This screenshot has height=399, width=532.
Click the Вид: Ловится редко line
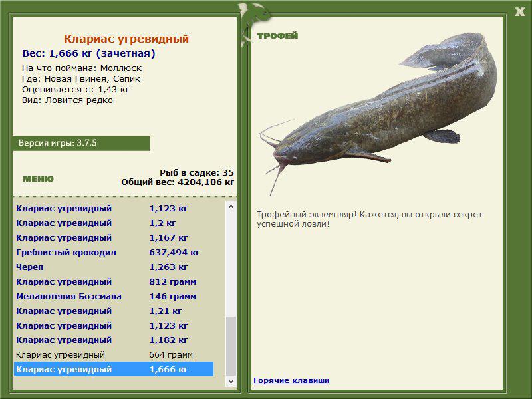pyautogui.click(x=67, y=100)
